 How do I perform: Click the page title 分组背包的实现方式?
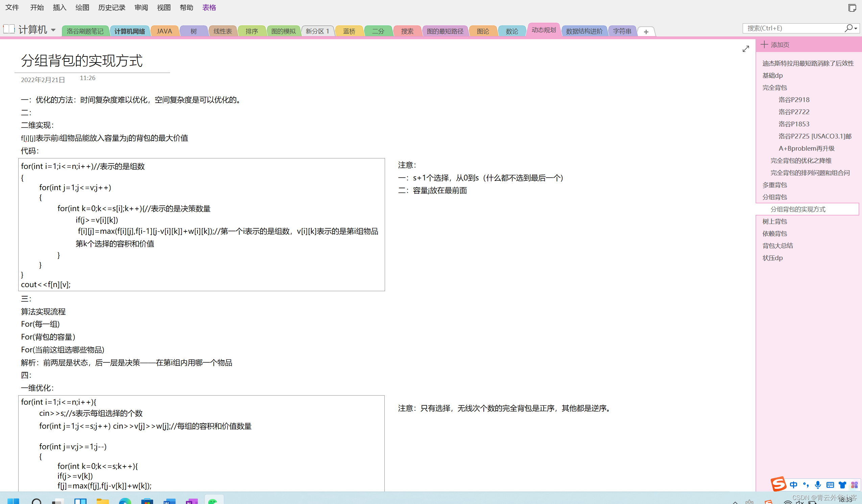(x=82, y=61)
